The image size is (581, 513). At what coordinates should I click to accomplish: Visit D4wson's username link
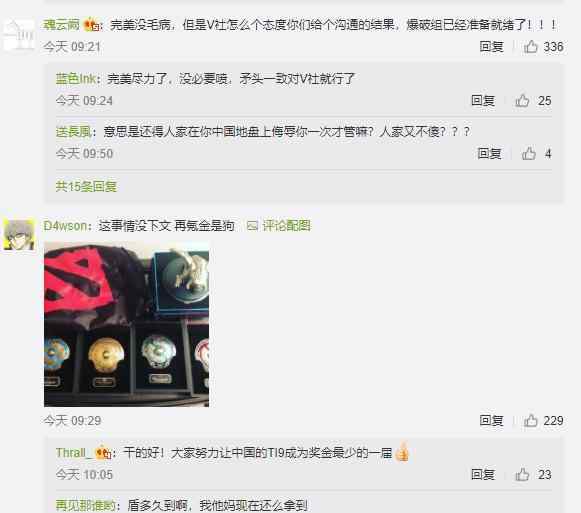pyautogui.click(x=66, y=225)
